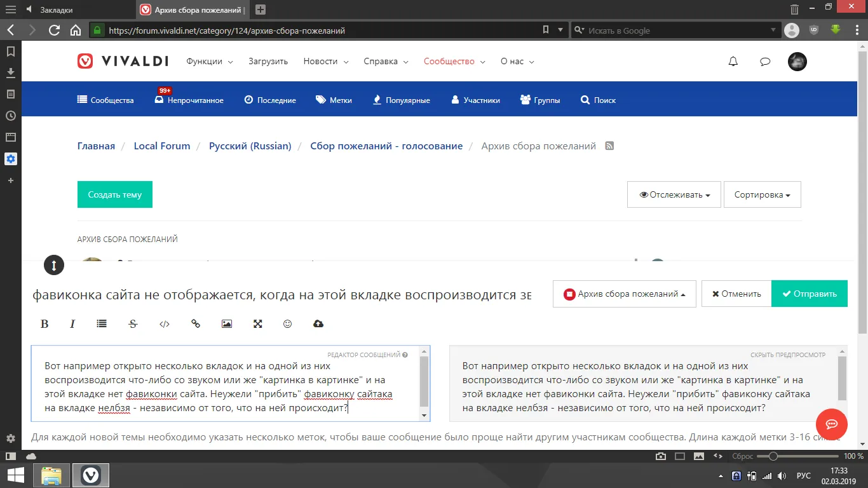Open the Window panel in the sidebar
The height and width of the screenshot is (488, 868).
(x=10, y=137)
